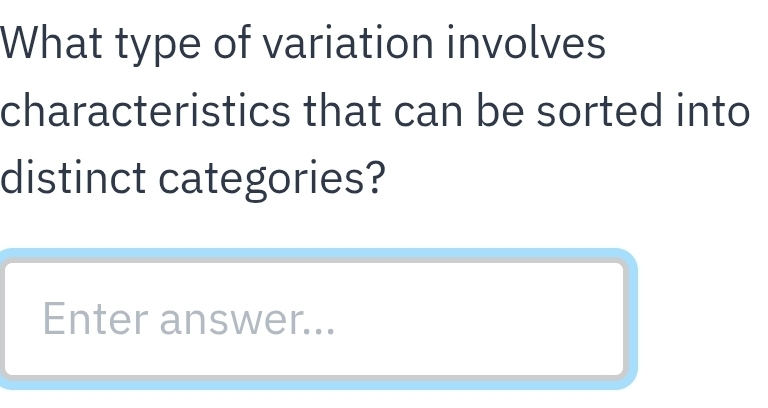Click the word 'sorted' in the question
Image resolution: width=768 pixels, height=408 pixels.
tap(600, 111)
